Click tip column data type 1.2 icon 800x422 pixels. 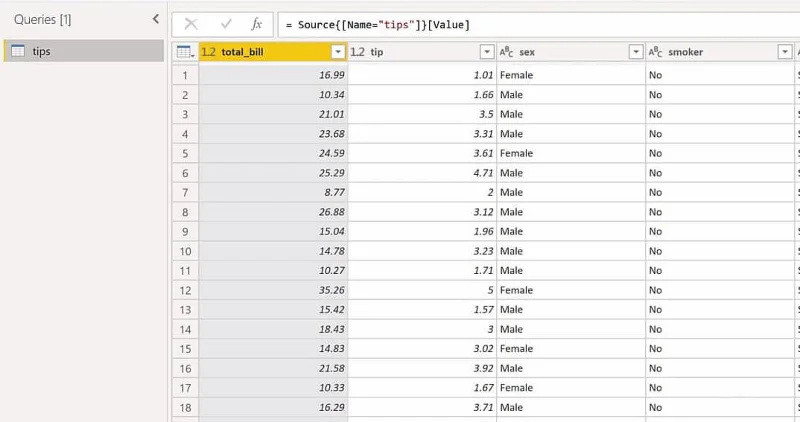358,52
